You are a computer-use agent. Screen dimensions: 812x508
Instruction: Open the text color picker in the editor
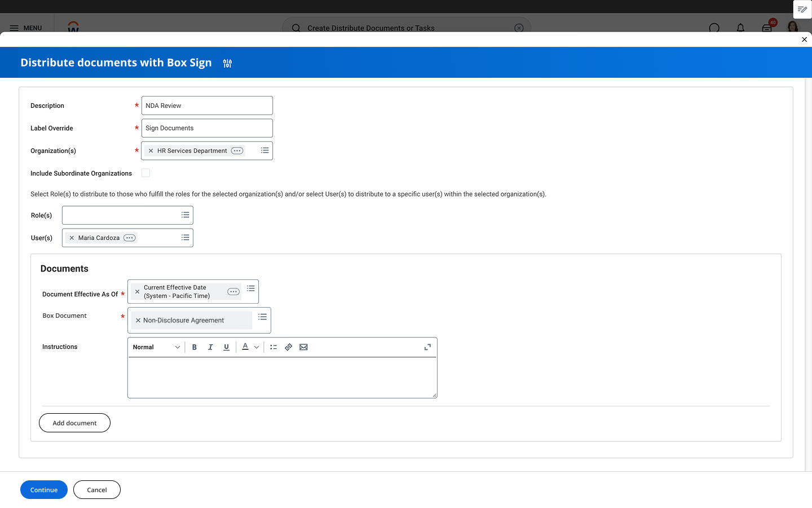coord(245,347)
